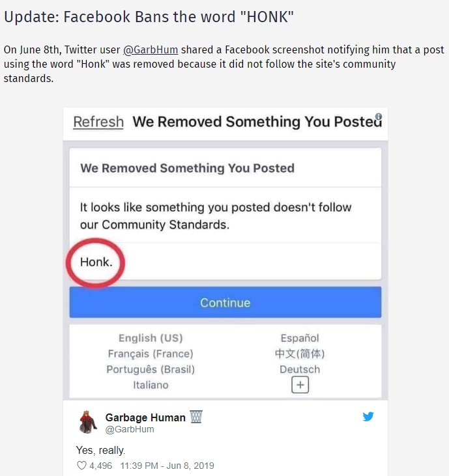This screenshot has height=476, width=449.
Task: Like the tweet with the heart icon
Action: [x=82, y=466]
